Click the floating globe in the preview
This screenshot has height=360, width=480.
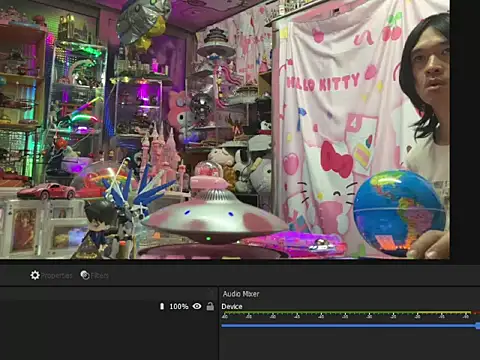click(399, 212)
